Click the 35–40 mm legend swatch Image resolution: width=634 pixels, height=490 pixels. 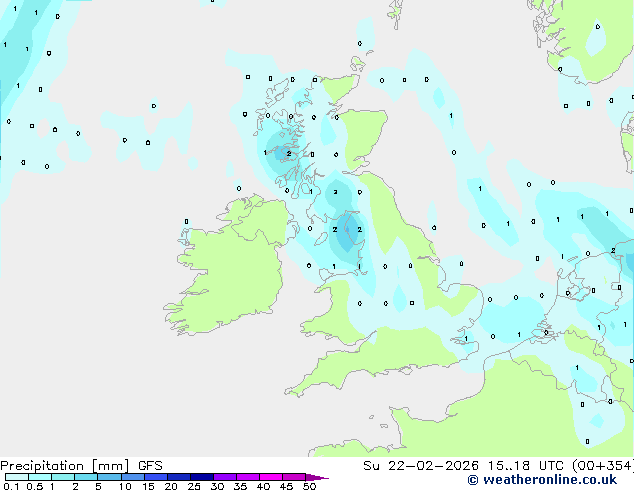[x=248, y=477]
